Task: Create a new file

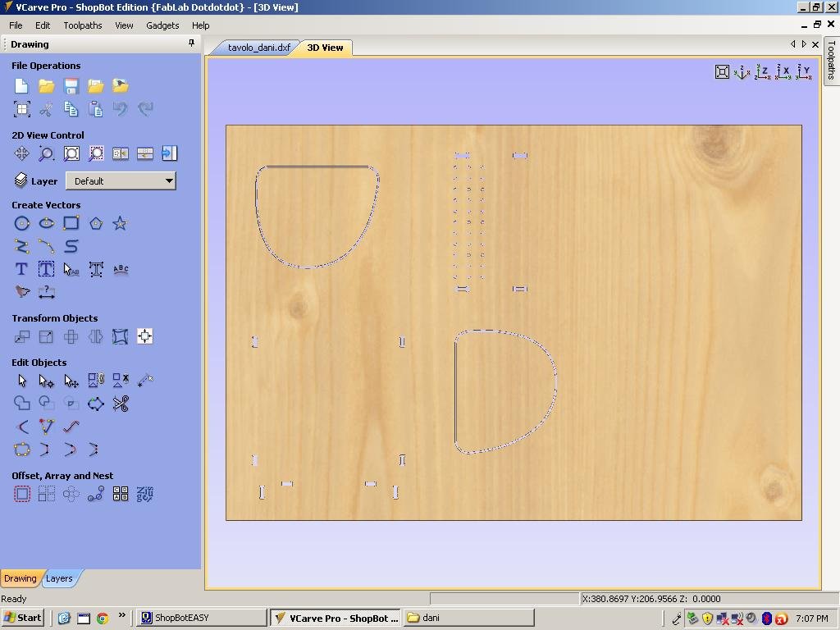Action: [21, 85]
